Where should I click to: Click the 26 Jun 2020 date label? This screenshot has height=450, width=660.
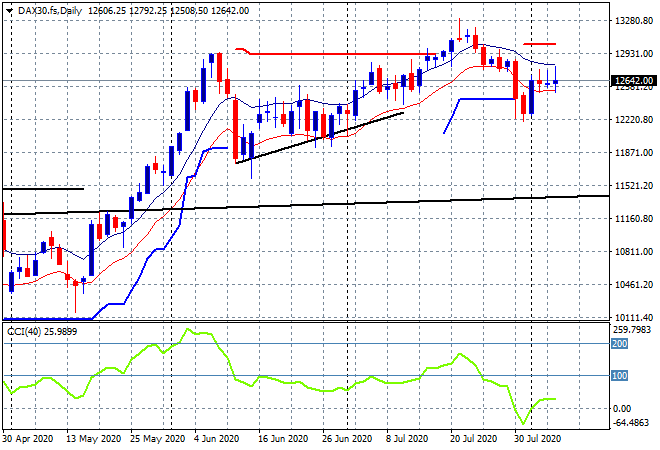coord(347,439)
